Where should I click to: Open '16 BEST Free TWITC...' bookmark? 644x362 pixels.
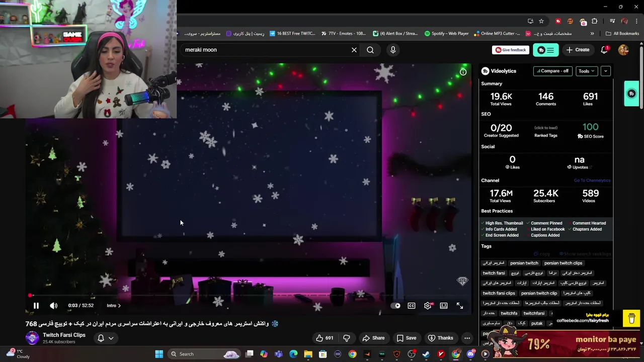click(x=292, y=34)
